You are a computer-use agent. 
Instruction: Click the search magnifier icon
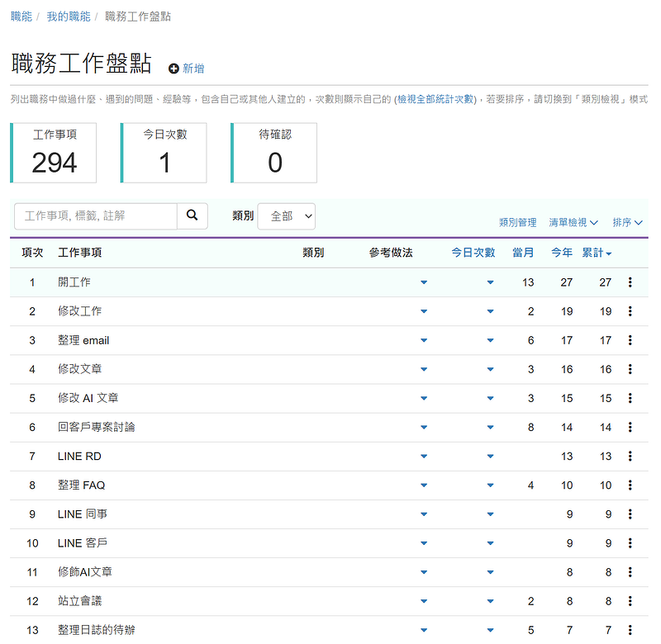193,215
